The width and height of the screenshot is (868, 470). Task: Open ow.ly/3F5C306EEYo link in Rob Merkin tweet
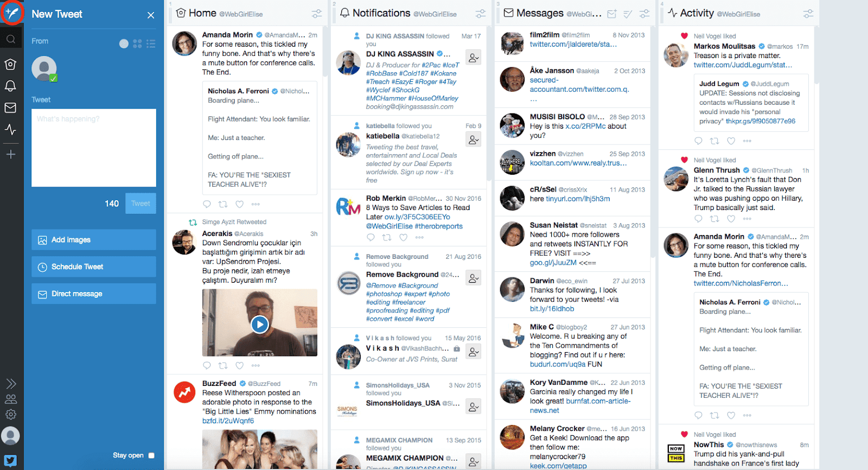417,217
